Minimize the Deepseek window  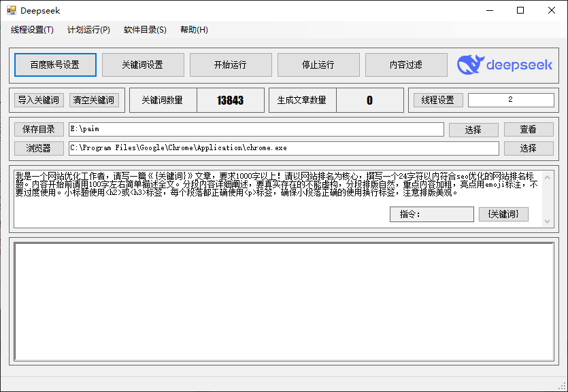pyautogui.click(x=490, y=10)
